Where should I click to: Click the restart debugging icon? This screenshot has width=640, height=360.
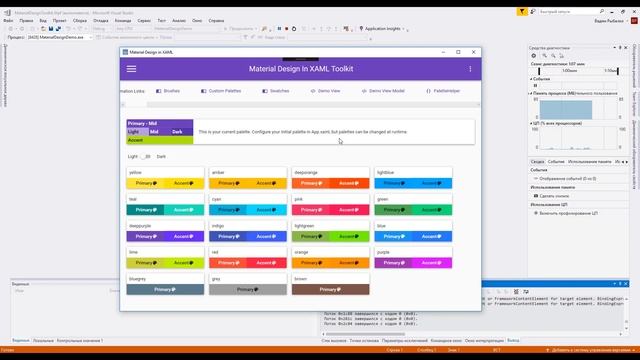[x=294, y=29]
